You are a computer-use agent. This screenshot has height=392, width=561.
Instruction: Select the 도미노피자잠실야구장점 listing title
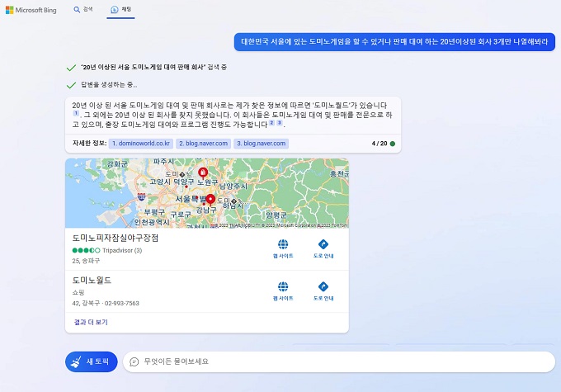coord(115,238)
